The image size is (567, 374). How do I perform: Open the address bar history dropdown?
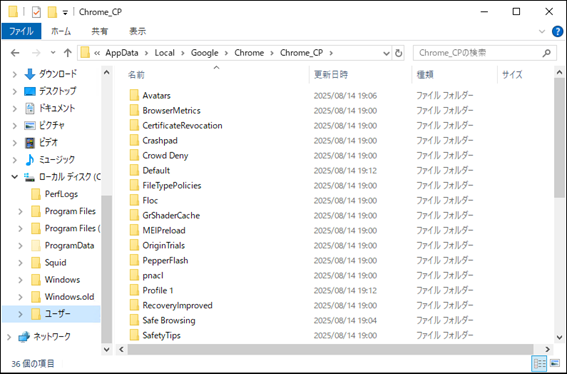coord(386,54)
